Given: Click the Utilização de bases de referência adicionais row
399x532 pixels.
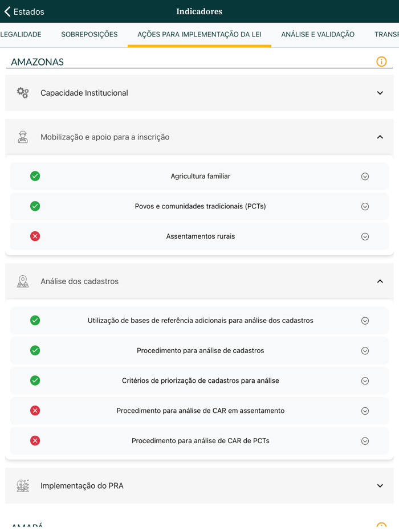Looking at the screenshot, I should [199, 320].
